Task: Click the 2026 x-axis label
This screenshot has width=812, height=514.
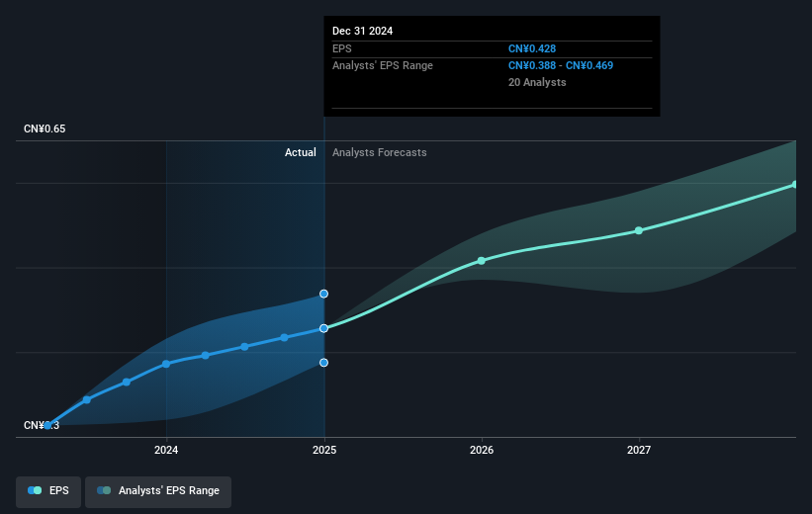Action: point(482,450)
